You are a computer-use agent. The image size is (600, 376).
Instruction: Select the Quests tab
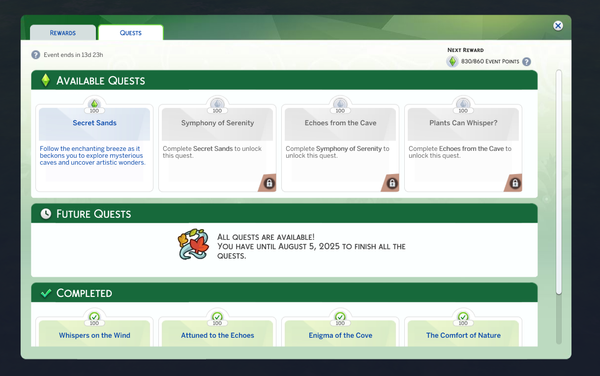130,33
